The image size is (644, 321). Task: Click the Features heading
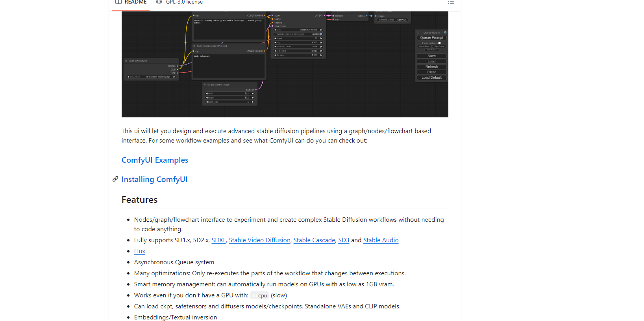(139, 200)
